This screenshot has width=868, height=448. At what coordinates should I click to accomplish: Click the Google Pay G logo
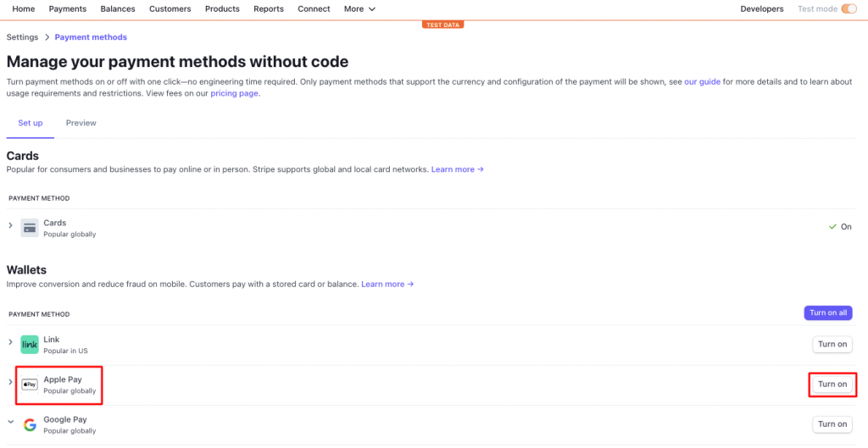30,425
